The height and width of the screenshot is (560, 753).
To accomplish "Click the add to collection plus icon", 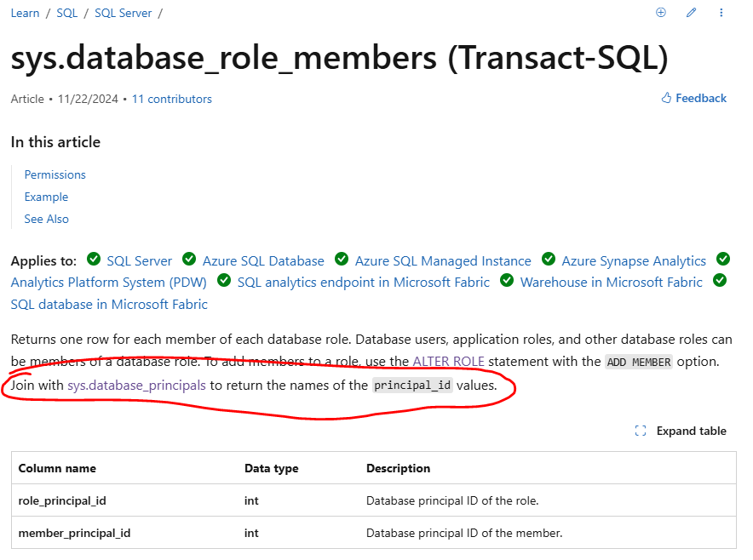I will (661, 13).
